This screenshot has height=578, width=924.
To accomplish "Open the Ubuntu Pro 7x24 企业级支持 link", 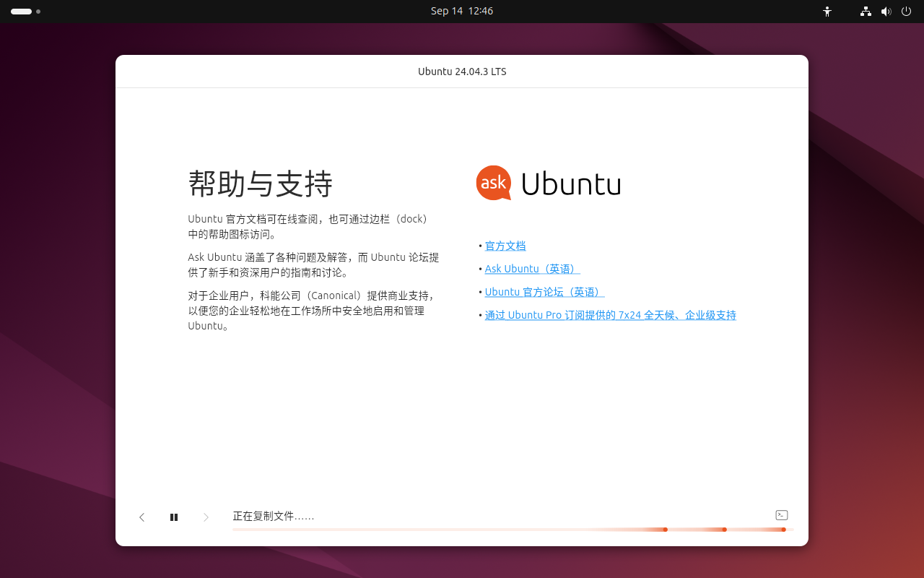I will [x=610, y=315].
